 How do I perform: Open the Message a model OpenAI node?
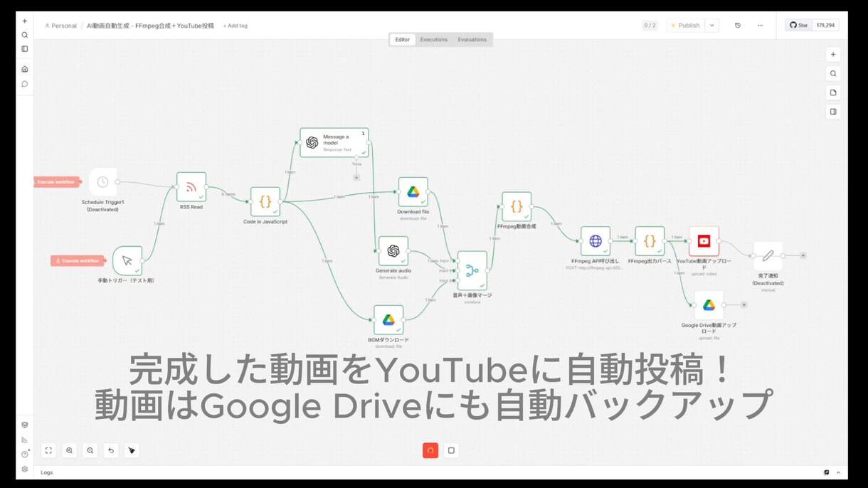pos(334,142)
